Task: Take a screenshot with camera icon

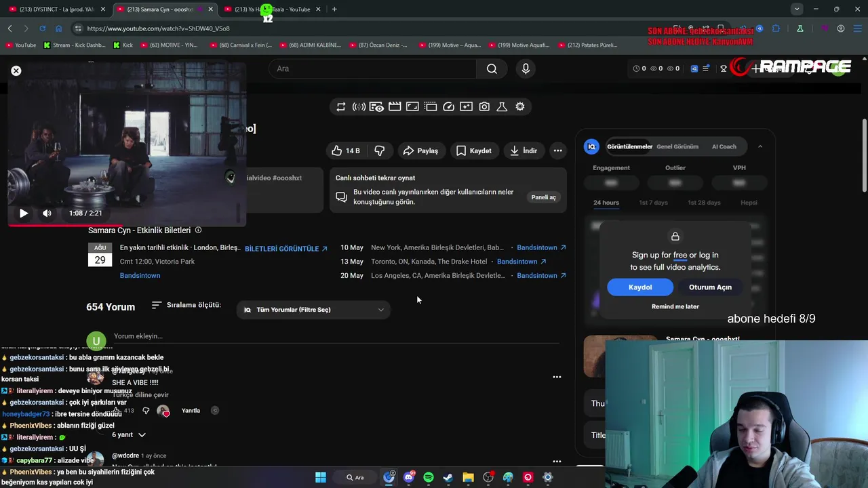Action: 484,106
